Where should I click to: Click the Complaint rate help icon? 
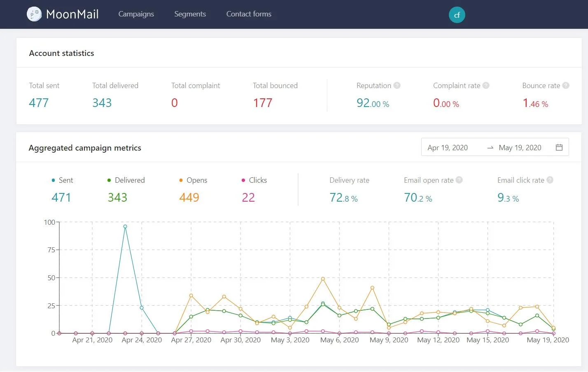point(486,86)
